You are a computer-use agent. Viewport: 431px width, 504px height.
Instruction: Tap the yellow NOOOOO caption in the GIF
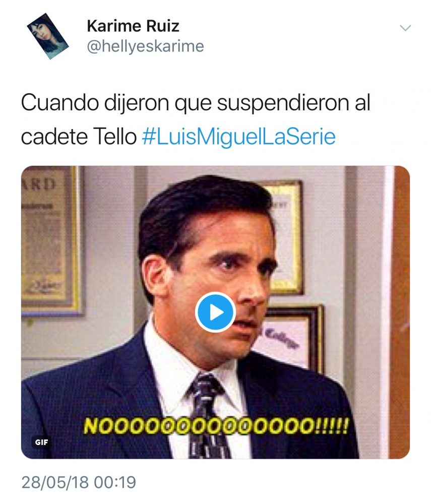(216, 426)
